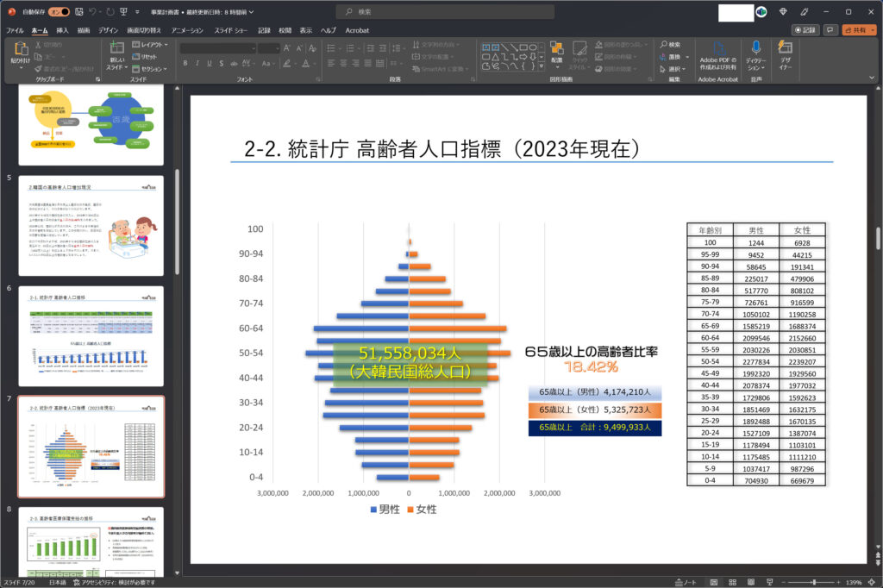Click the zoom slider in status bar
Screen dimensions: 883x588
[x=814, y=582]
